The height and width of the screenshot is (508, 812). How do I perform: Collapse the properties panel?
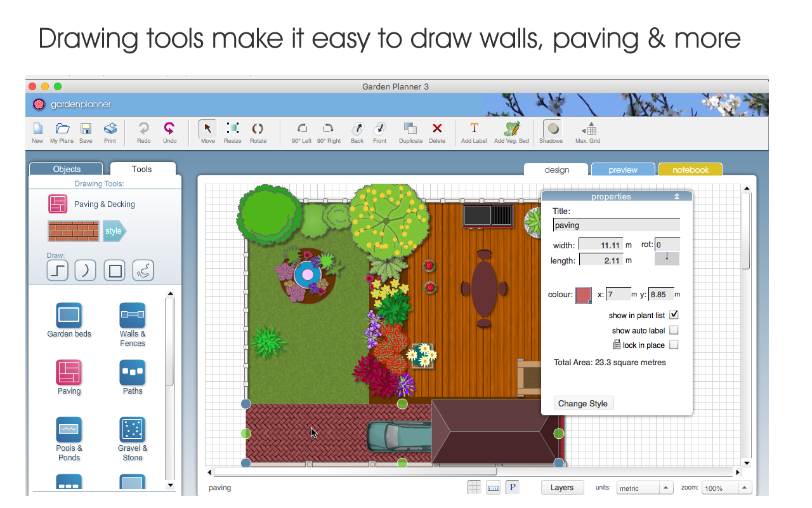click(677, 197)
